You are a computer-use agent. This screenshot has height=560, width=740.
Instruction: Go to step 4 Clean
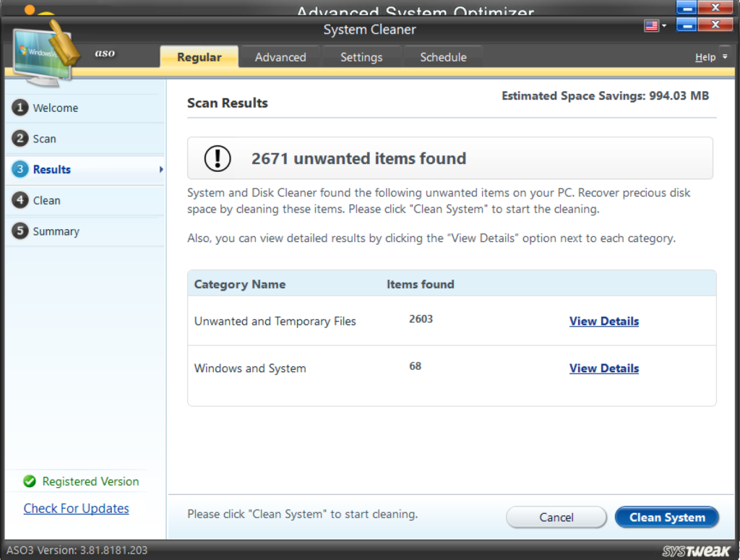85,200
